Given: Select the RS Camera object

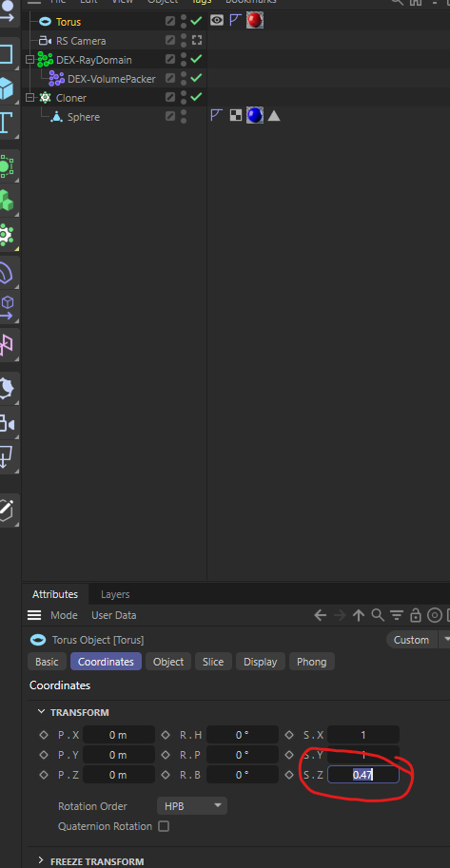Looking at the screenshot, I should point(81,41).
